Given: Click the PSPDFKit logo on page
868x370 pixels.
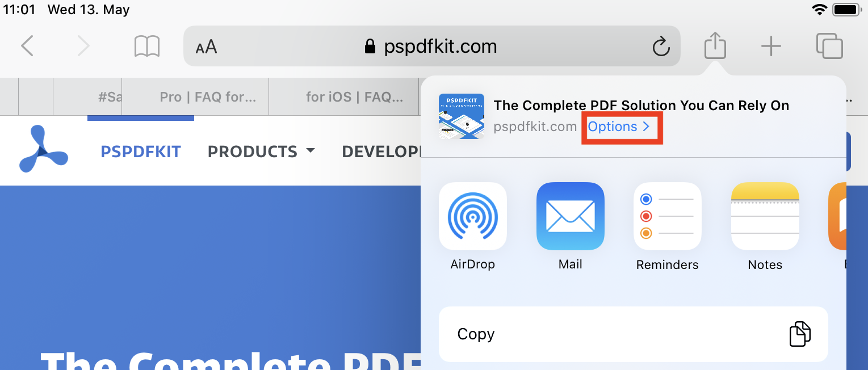Looking at the screenshot, I should (43, 149).
